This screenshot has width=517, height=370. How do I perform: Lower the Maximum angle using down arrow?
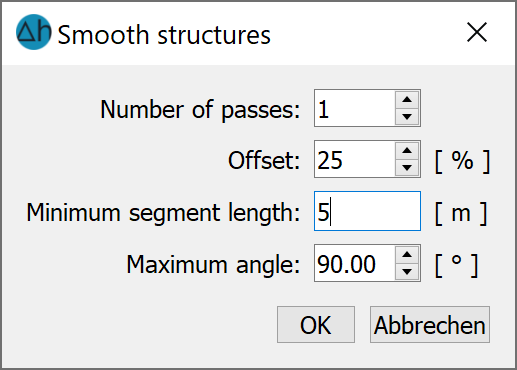pyautogui.click(x=407, y=272)
